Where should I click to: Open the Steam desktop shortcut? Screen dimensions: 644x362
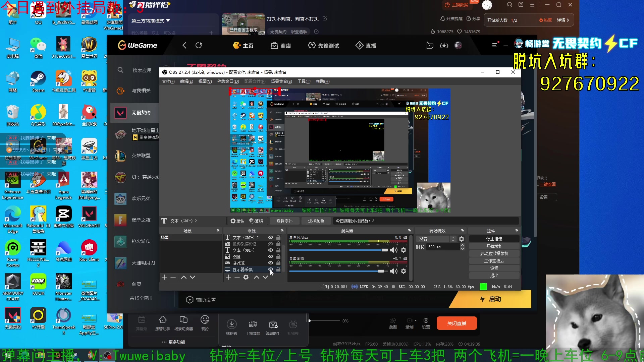[38, 82]
